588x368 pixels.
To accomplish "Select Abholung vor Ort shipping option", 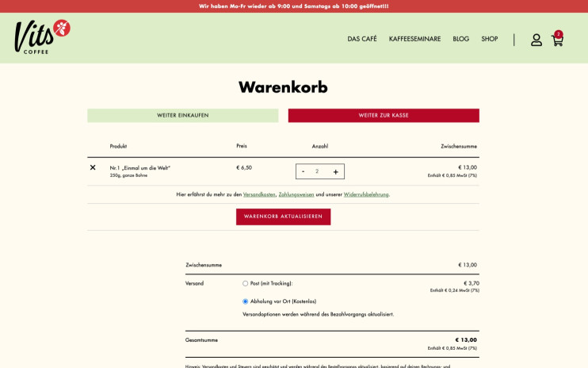I will point(246,301).
